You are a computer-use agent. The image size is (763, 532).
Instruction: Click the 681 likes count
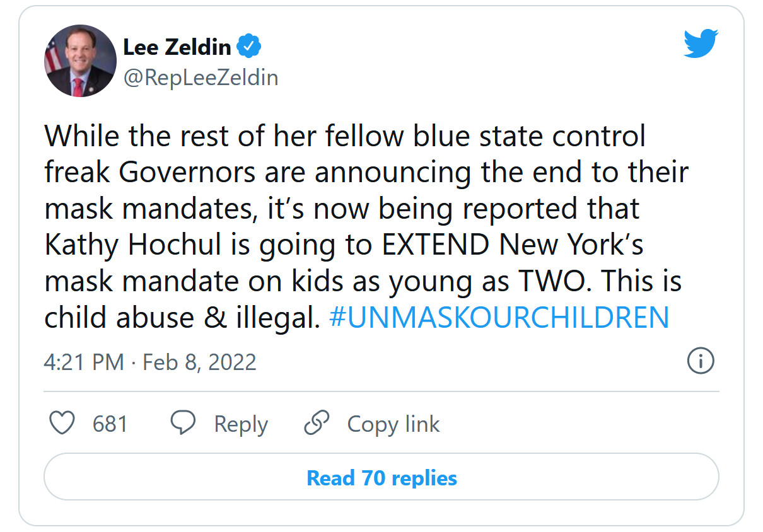110,424
